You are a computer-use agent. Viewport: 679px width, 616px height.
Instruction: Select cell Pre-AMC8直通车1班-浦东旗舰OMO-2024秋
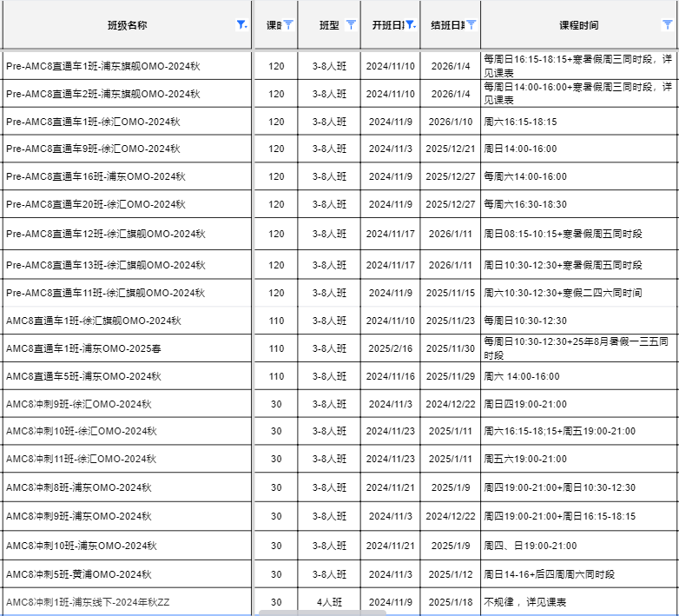click(127, 66)
